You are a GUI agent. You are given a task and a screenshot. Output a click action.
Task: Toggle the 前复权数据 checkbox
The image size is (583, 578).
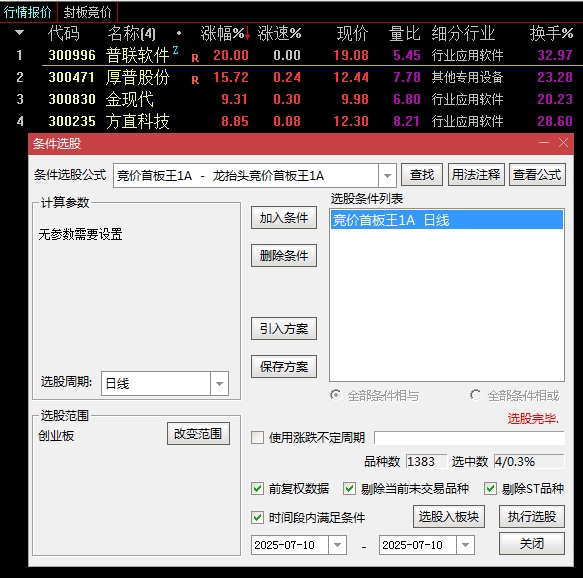coord(257,488)
